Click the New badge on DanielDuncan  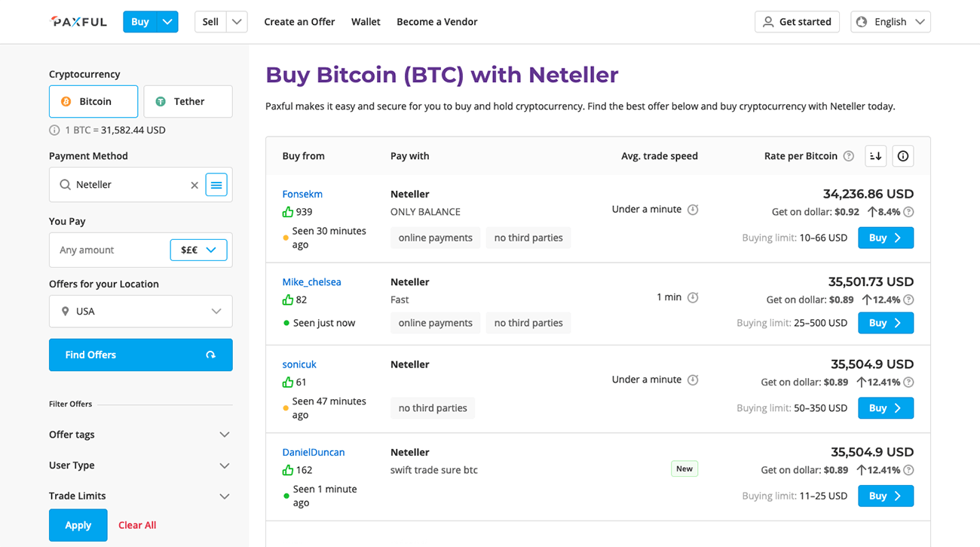pos(684,469)
